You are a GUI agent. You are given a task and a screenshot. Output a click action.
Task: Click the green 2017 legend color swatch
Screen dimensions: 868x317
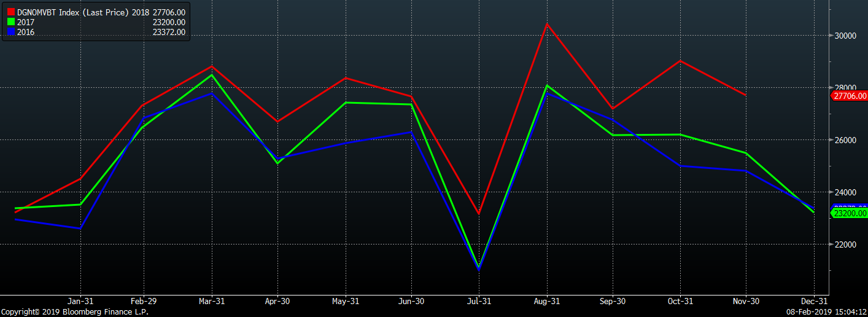click(x=11, y=22)
